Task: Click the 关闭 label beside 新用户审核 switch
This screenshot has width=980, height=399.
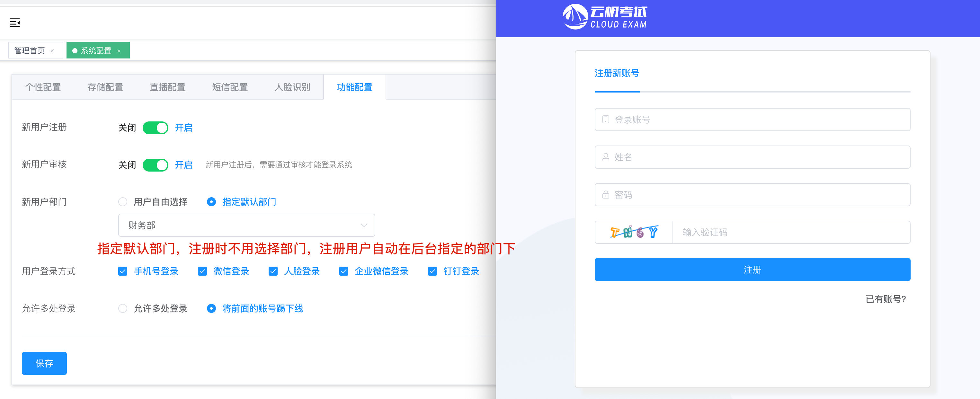Action: 127,165
